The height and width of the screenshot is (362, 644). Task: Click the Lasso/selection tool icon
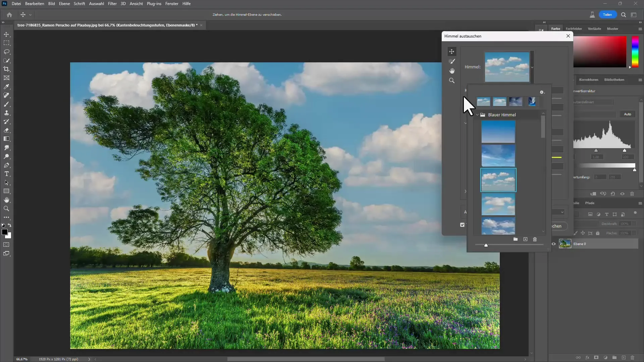point(7,52)
